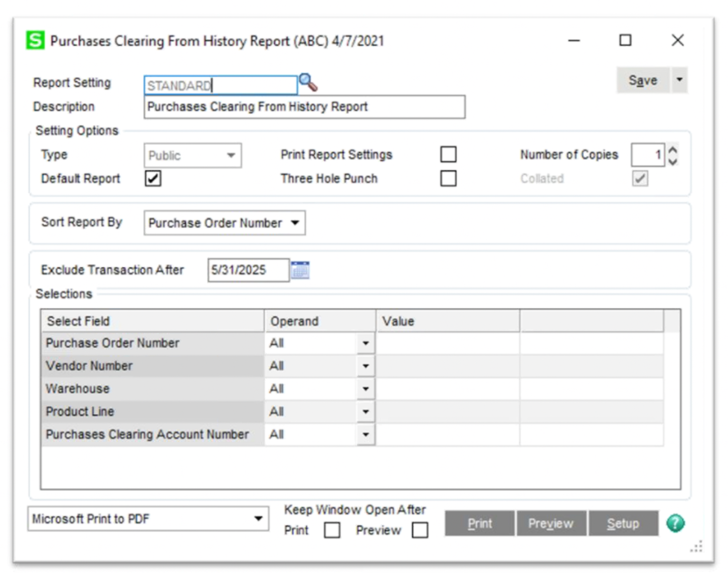Increase Number of Copies with the up stepper
This screenshot has width=728, height=573.
pos(672,151)
